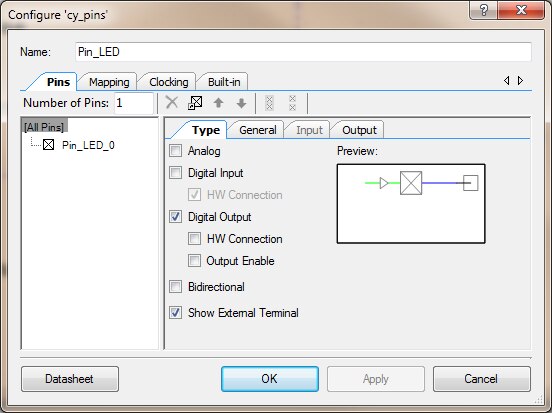Click the Pair pins icon
This screenshot has width=552, height=413.
pos(269,103)
